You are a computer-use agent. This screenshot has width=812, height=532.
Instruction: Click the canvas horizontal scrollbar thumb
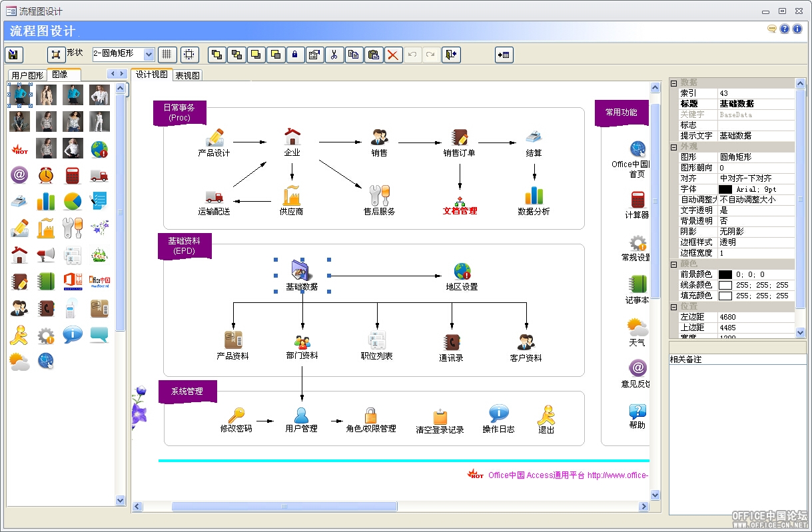click(284, 507)
